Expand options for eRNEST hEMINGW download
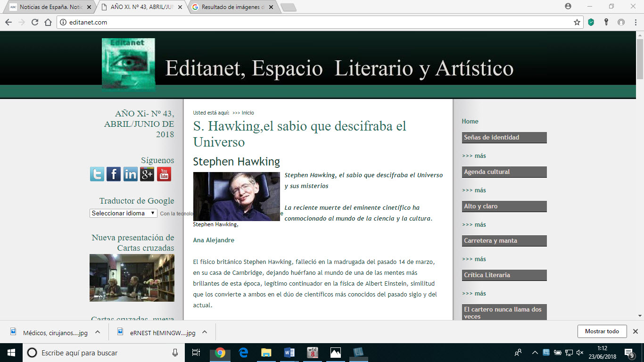Viewport: 644px width, 362px height. coord(205,332)
